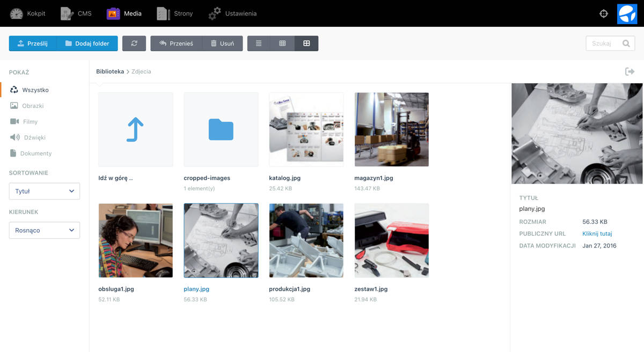Open Ustawienia settings
Viewport: 644px width, 352px height.
tap(232, 13)
